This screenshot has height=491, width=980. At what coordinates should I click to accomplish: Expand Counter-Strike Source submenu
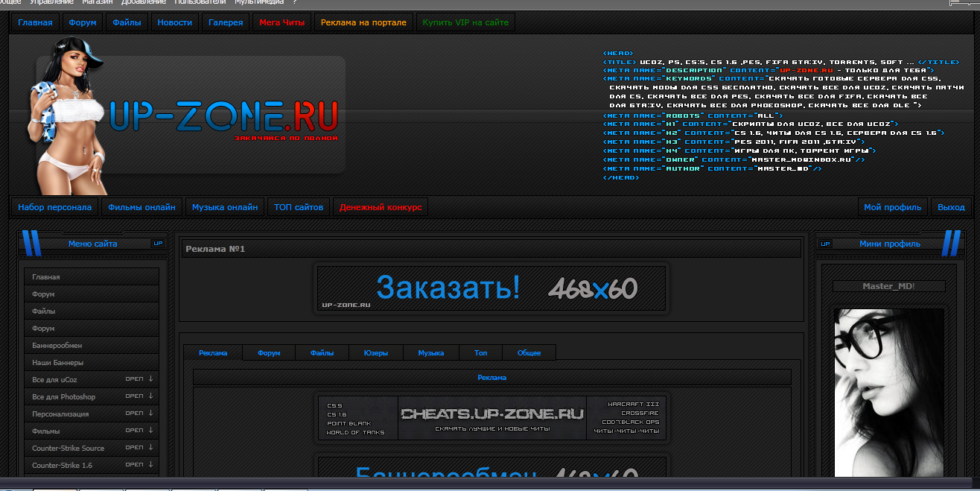pos(140,447)
